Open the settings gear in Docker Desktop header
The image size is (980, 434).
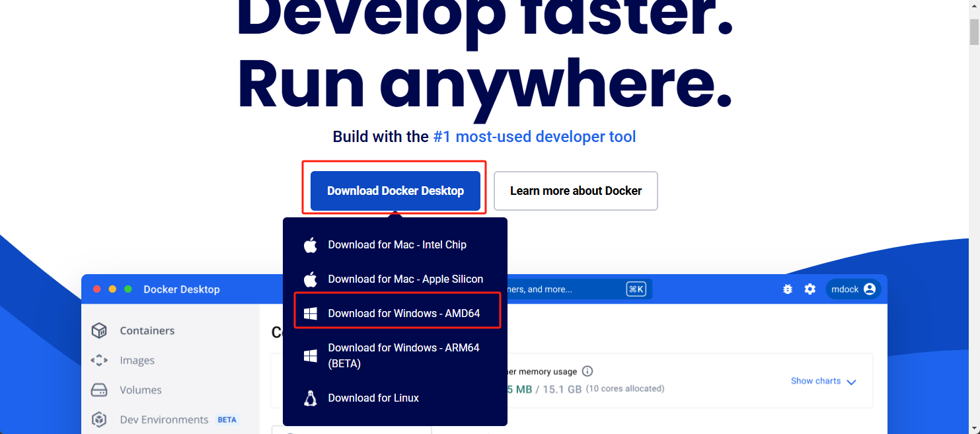coord(810,289)
